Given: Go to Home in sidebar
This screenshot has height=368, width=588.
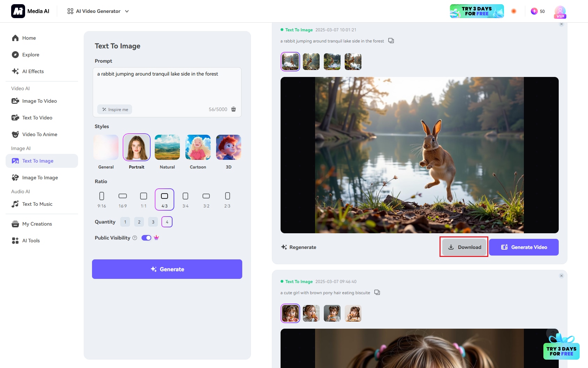Looking at the screenshot, I should [x=42, y=38].
